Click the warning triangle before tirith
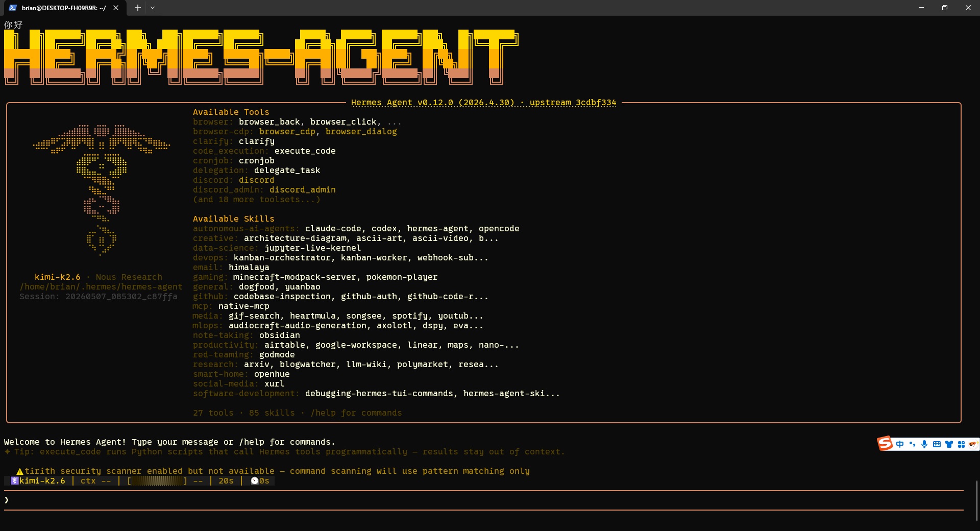This screenshot has width=980, height=531. (x=20, y=471)
